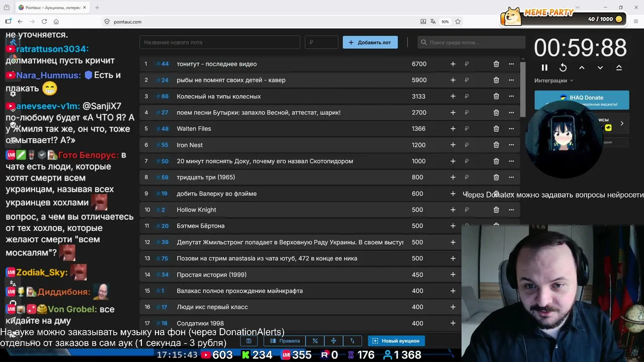Add points to 20 минут пояснять Доку
Viewport: 644px width, 362px height.
[453, 161]
